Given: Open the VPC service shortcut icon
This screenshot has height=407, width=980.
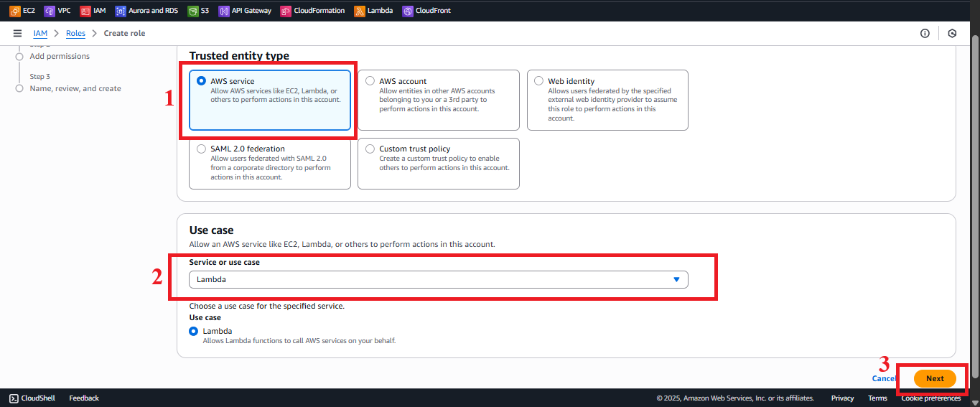Looking at the screenshot, I should (x=50, y=11).
